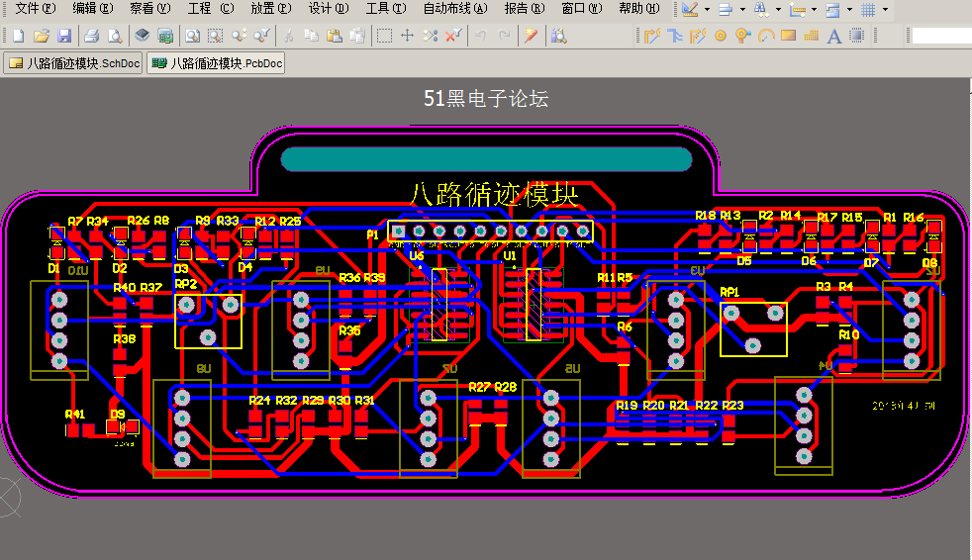The image size is (972, 560).
Task: Click the zoom filter icon
Action: pos(261,36)
